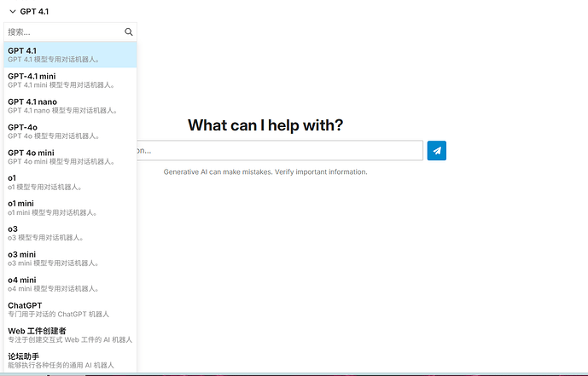Pick o3 mini from the dropdown
This screenshot has height=376, width=588.
tap(70, 258)
